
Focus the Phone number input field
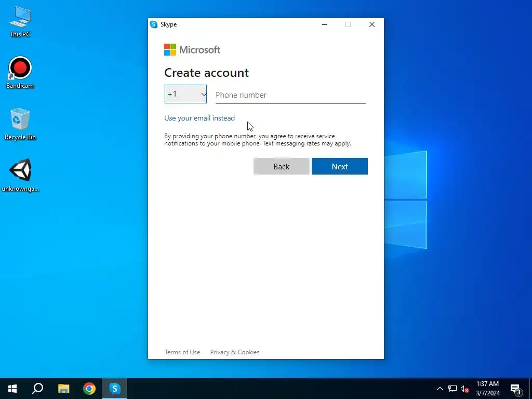(290, 95)
